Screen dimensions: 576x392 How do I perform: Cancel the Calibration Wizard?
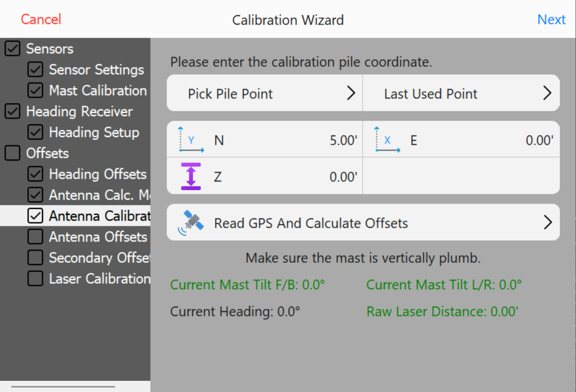point(41,19)
